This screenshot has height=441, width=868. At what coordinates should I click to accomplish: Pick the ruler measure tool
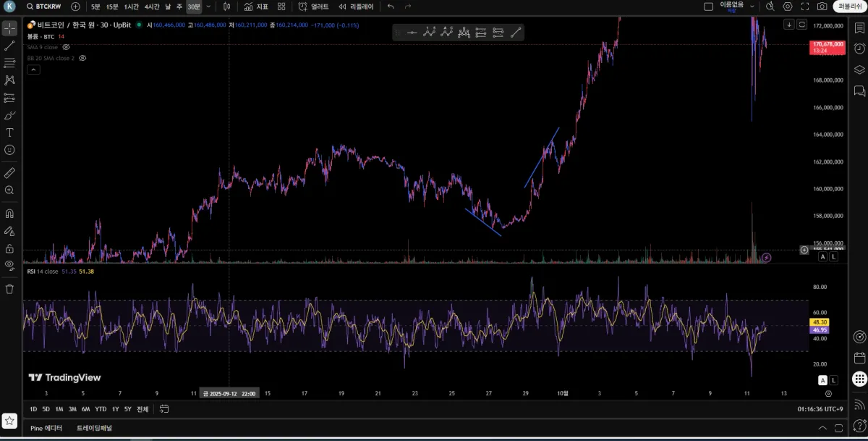[9, 173]
